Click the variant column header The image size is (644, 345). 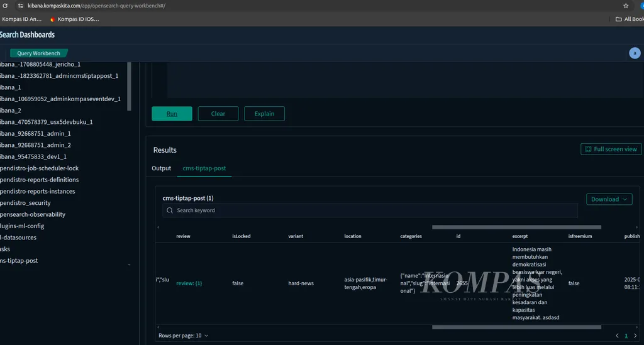pos(296,236)
